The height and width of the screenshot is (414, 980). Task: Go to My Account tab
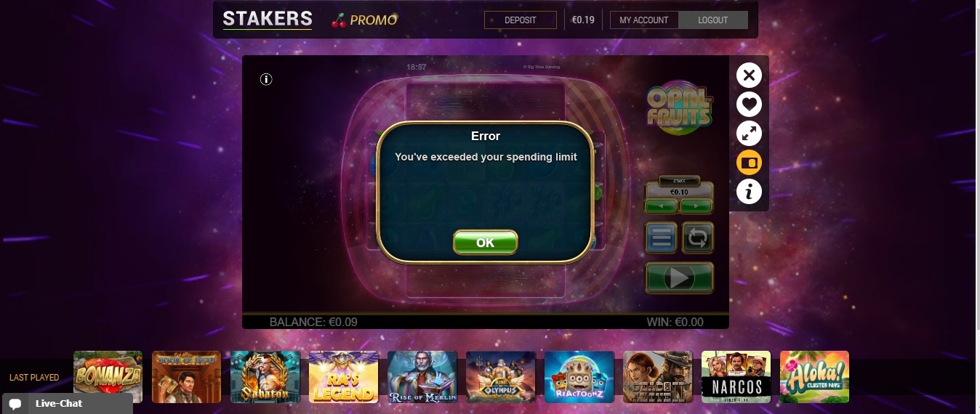[x=644, y=20]
